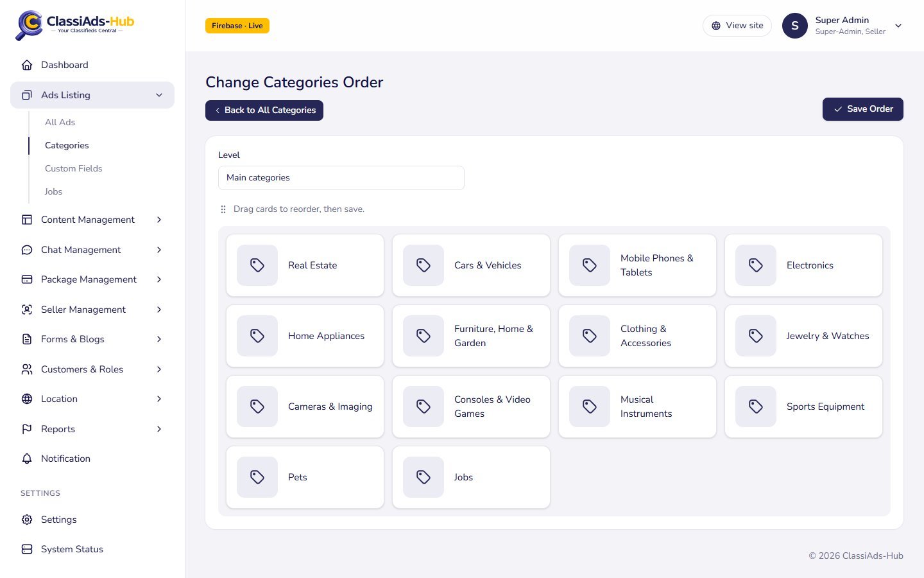Image resolution: width=924 pixels, height=578 pixels.
Task: Click the Seller Management scan icon
Action: 27,310
